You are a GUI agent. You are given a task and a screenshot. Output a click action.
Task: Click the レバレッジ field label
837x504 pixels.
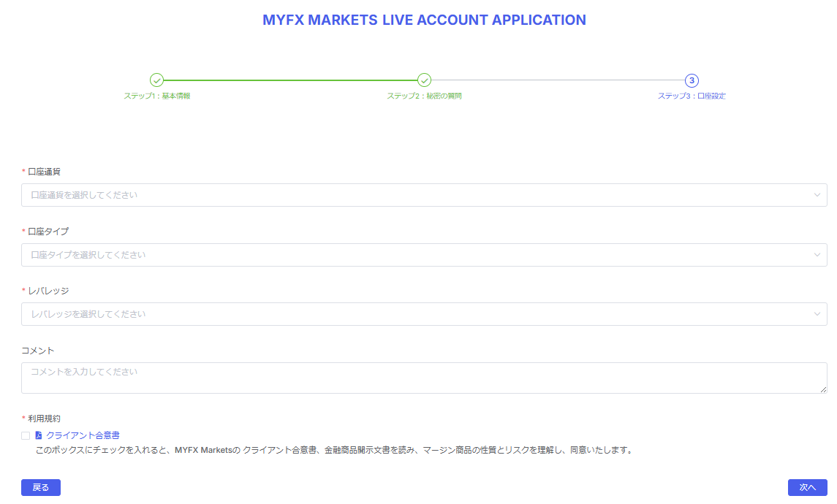coord(48,291)
